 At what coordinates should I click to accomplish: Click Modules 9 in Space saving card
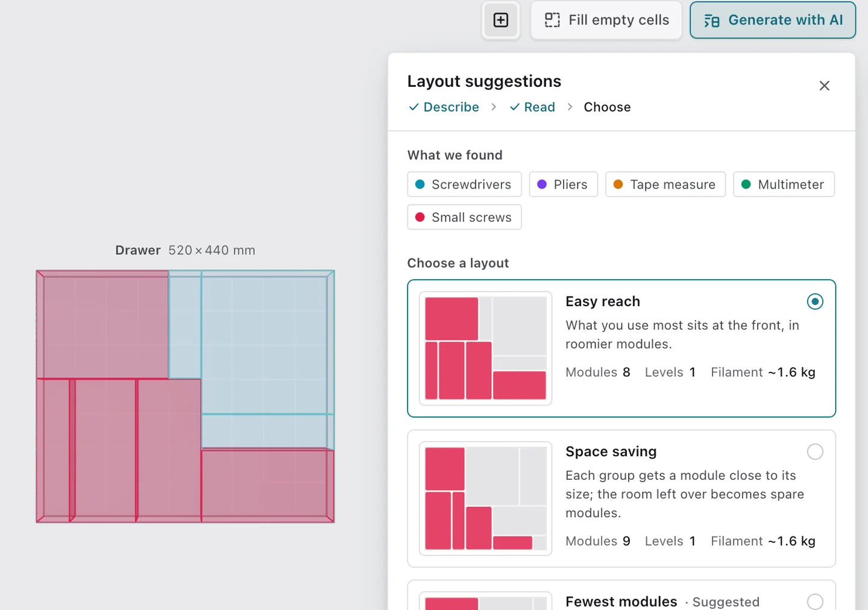pyautogui.click(x=598, y=541)
